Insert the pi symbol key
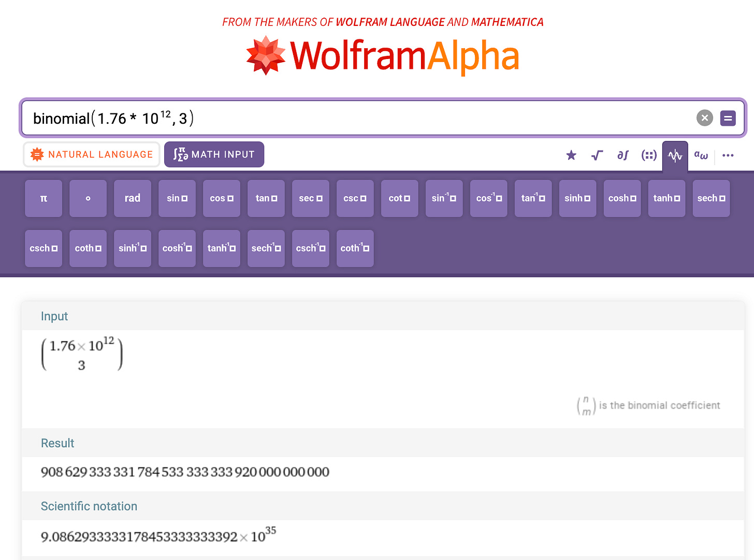The height and width of the screenshot is (560, 754). (x=44, y=198)
